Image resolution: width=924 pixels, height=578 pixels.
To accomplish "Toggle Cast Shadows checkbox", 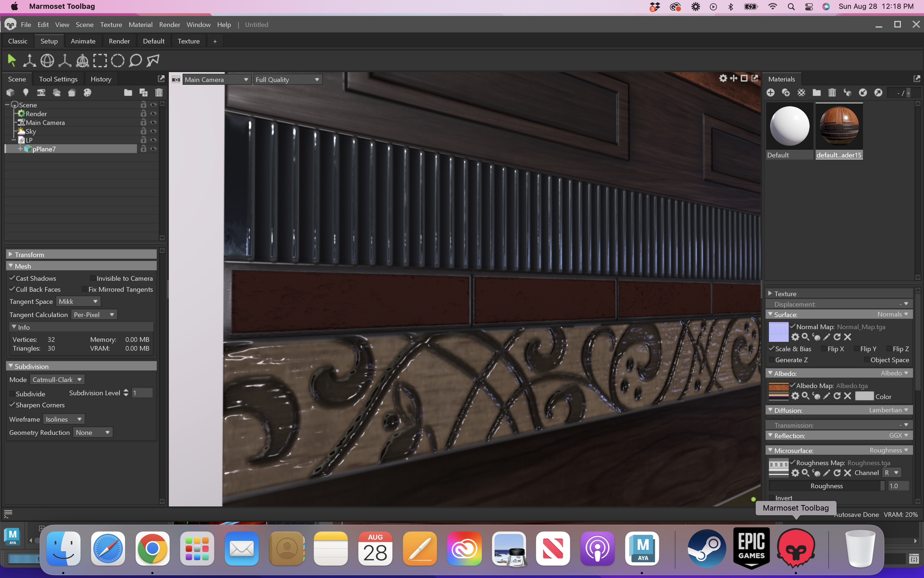I will pyautogui.click(x=12, y=278).
